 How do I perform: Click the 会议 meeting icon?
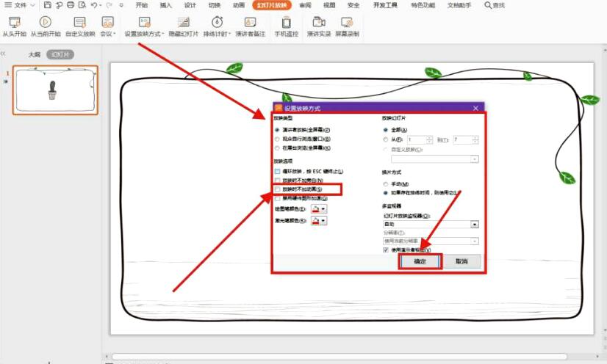107,23
